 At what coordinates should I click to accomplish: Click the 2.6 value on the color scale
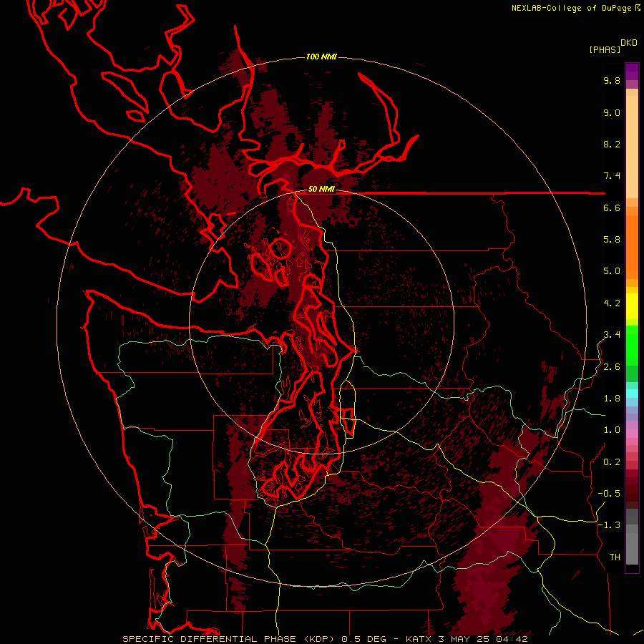[612, 367]
